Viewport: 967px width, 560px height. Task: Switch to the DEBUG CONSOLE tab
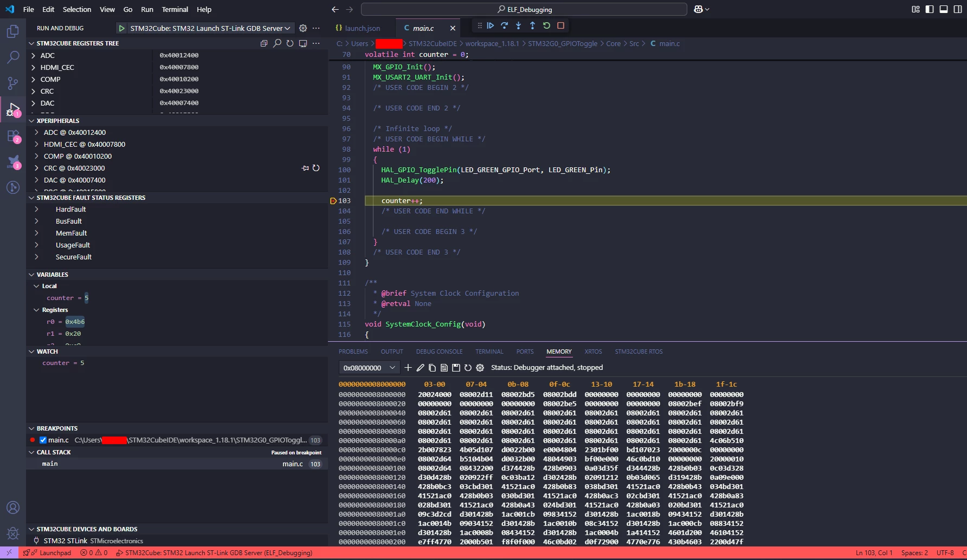(439, 351)
